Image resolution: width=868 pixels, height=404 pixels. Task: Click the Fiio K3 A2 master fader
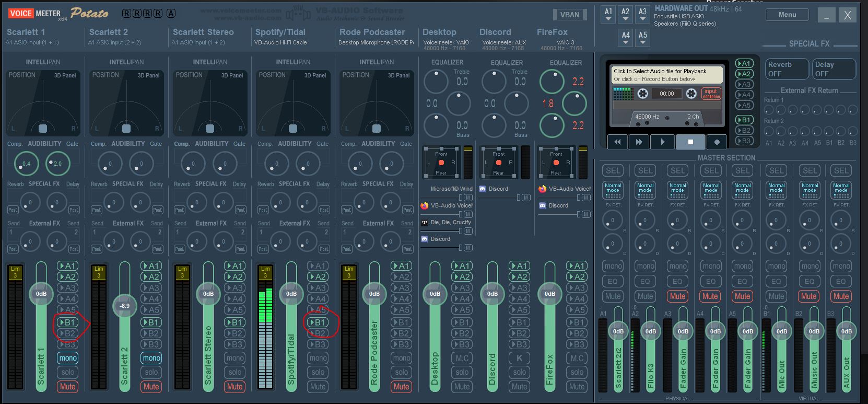(651, 331)
